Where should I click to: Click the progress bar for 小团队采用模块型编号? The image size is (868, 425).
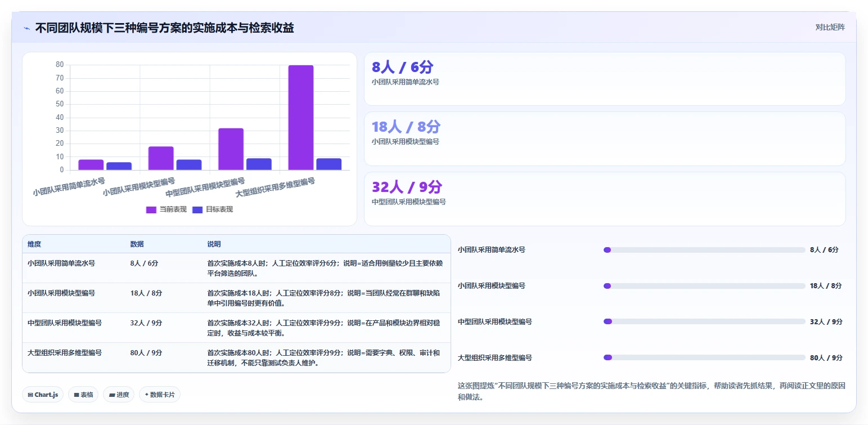point(704,286)
